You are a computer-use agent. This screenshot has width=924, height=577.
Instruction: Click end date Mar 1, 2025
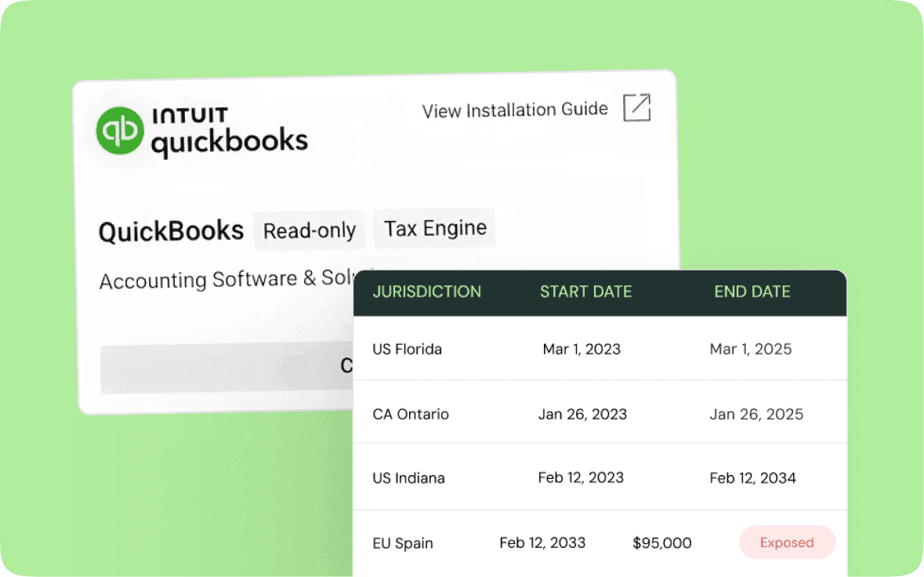click(x=750, y=349)
